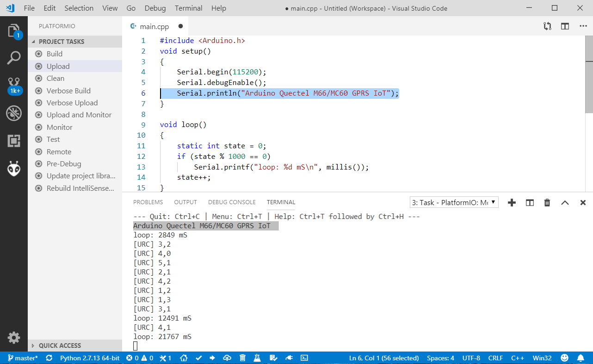Change end of line sequence CRLF
The image size is (593, 364).
point(495,358)
